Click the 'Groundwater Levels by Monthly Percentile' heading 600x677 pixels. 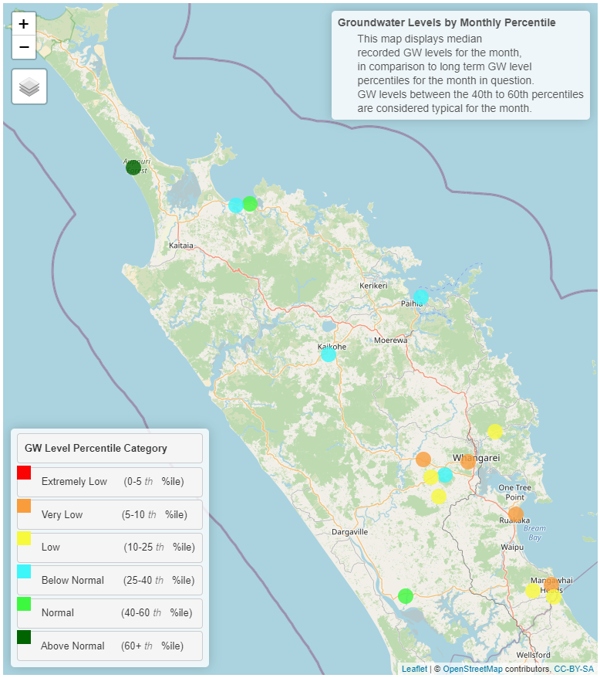[446, 22]
